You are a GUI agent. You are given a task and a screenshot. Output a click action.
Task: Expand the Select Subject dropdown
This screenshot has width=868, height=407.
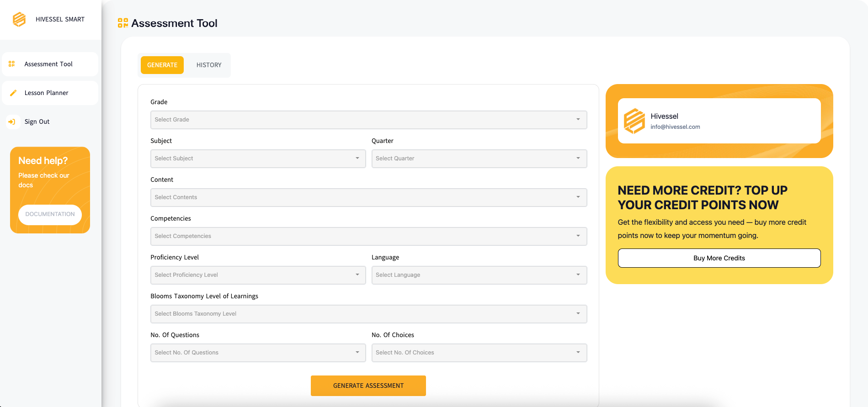point(258,159)
